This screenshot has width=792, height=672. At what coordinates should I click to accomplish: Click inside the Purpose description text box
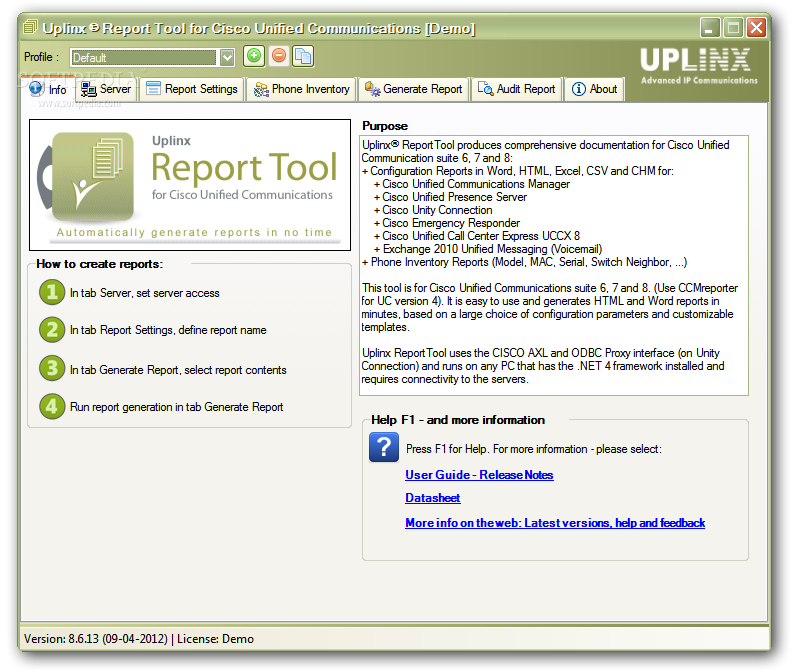tap(554, 265)
